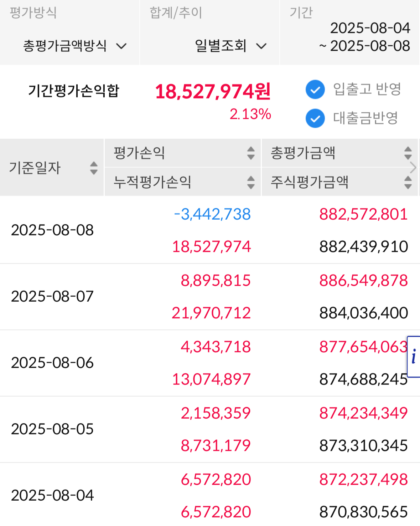Select the 2025-08-04 row date

tap(52, 495)
